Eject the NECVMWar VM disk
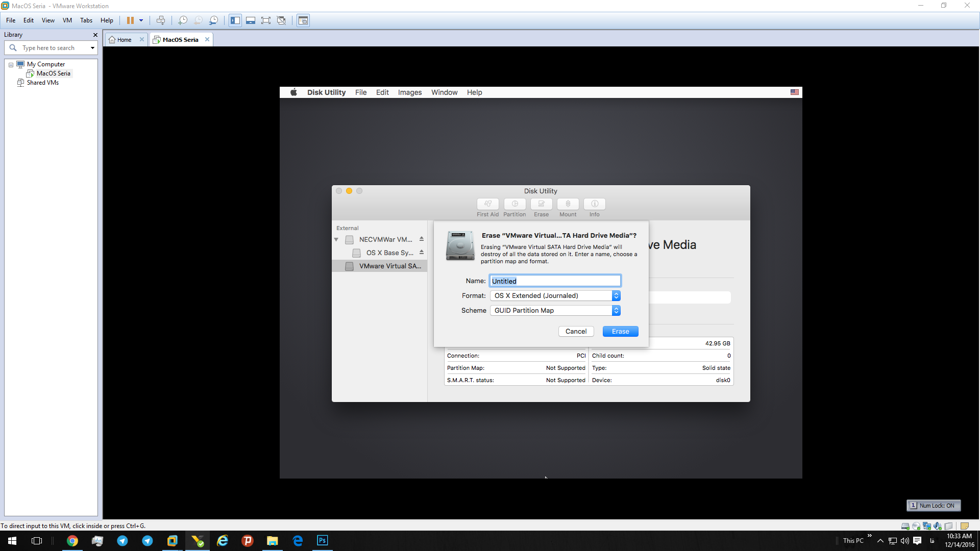Viewport: 980px width, 551px height. tap(422, 239)
